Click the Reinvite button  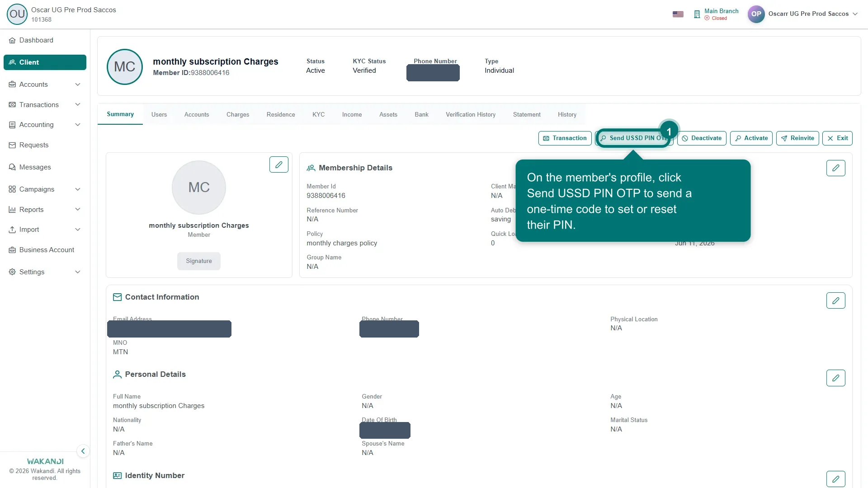click(x=797, y=138)
